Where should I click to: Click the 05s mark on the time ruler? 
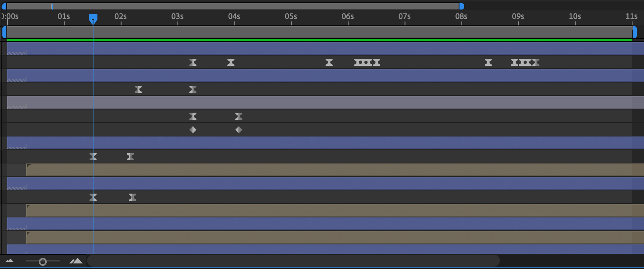(291, 17)
